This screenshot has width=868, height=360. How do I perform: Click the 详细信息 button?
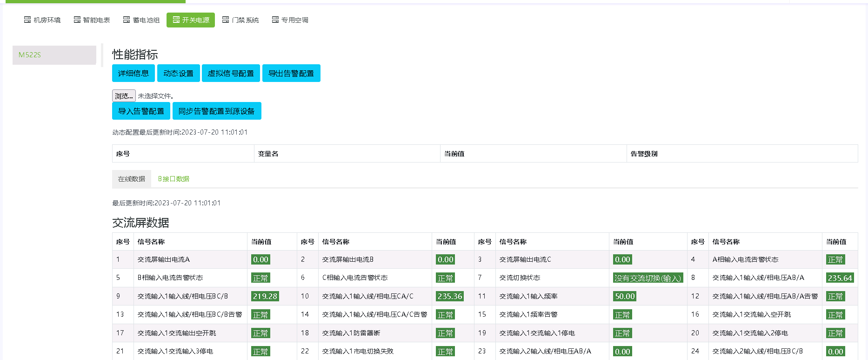point(134,73)
